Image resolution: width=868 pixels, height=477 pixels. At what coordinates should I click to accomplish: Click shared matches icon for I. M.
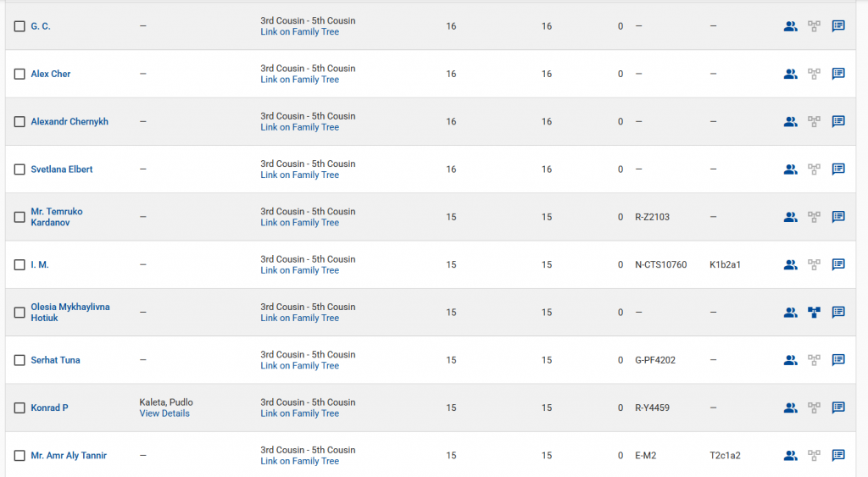tap(790, 264)
